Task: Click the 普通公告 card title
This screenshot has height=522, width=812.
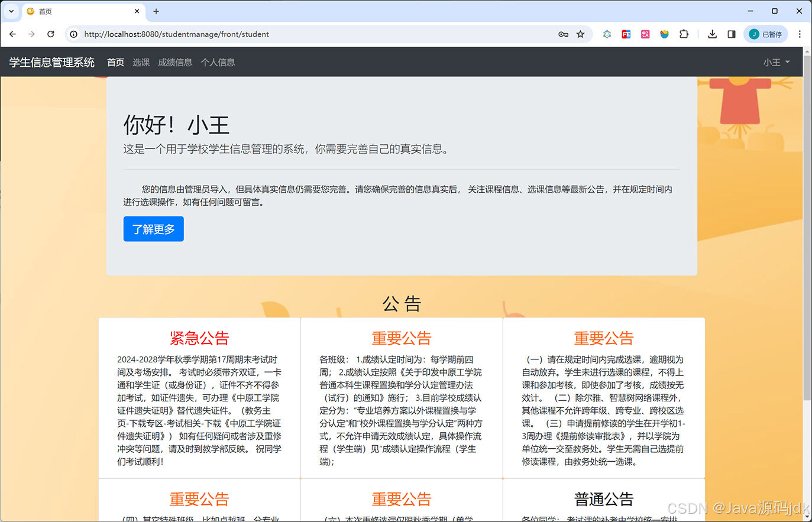Action: point(604,499)
